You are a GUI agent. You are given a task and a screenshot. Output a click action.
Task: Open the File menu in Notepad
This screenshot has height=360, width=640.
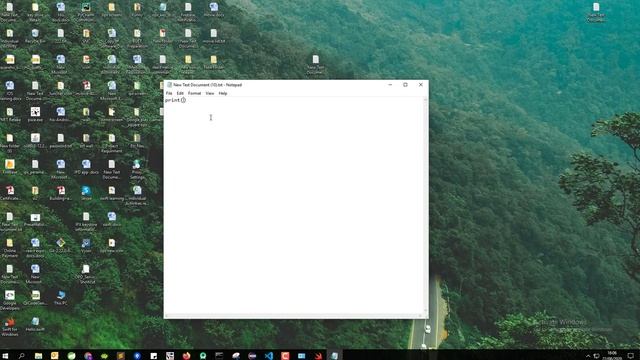click(x=169, y=93)
